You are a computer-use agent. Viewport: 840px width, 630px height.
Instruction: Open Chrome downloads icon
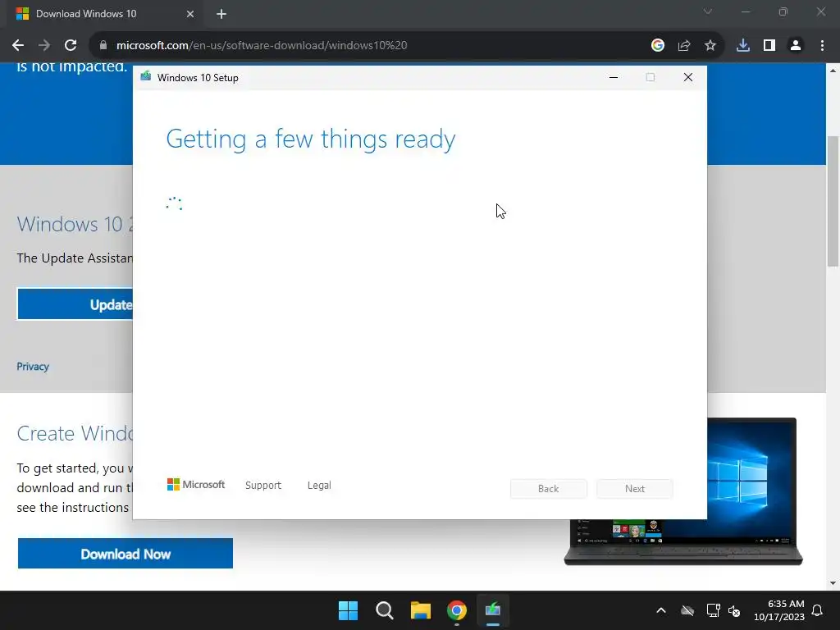click(x=743, y=46)
